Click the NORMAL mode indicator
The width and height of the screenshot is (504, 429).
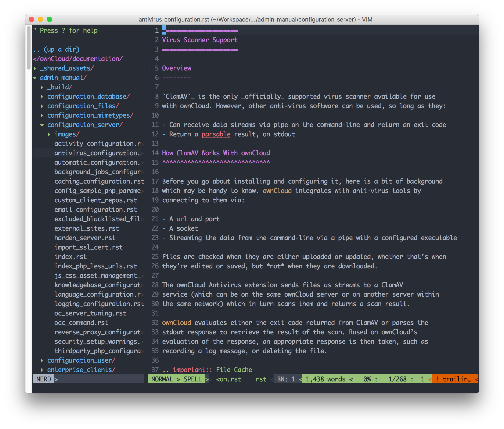(x=162, y=379)
